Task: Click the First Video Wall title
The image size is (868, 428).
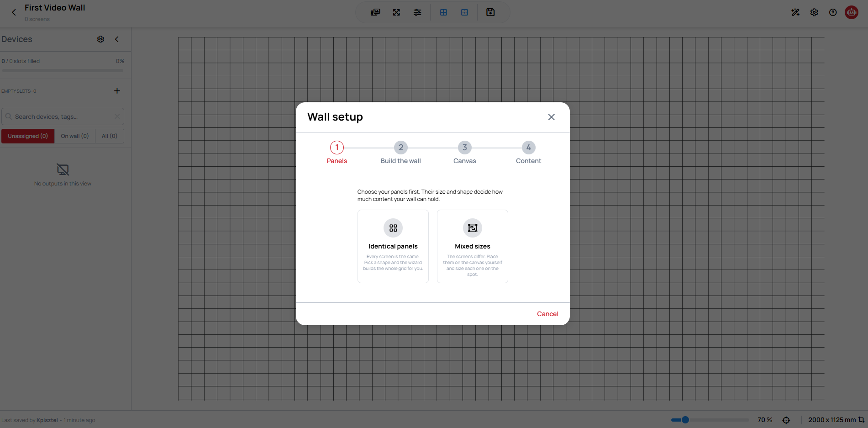Action: [55, 8]
